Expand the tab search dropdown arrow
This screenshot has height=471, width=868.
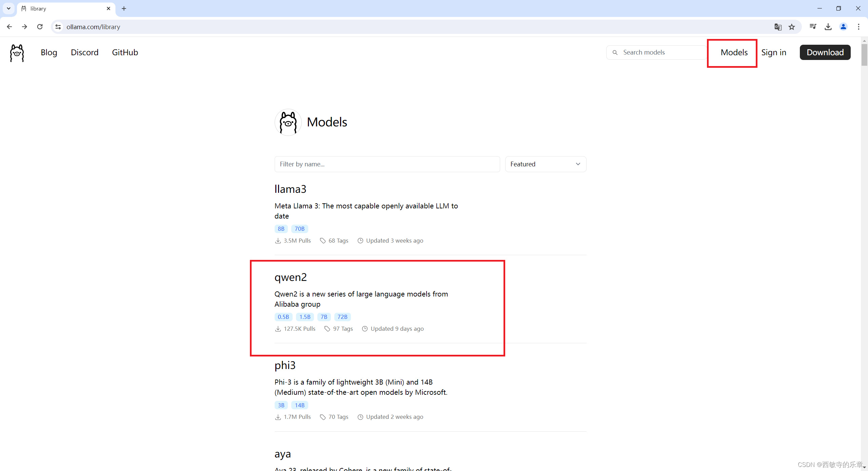8,8
